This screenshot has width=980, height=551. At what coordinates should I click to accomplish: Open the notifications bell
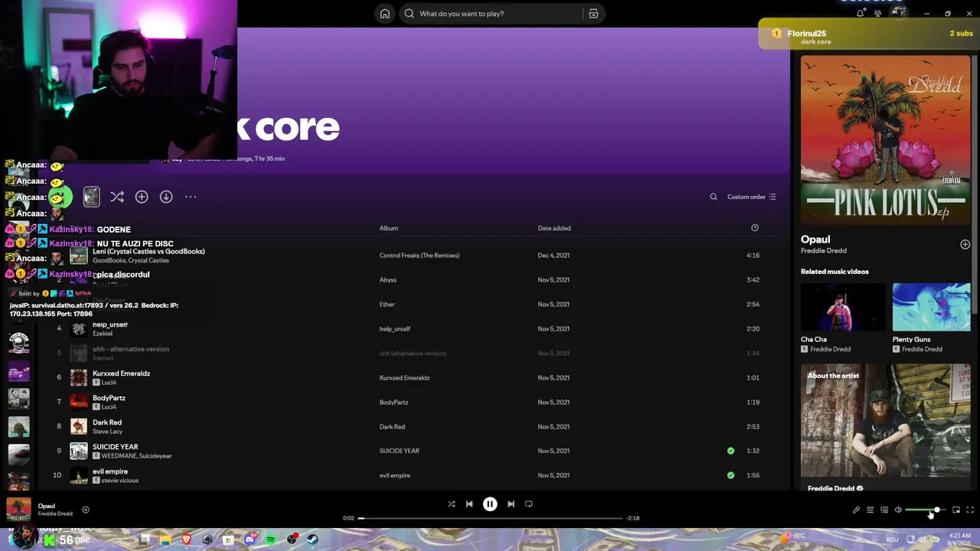click(860, 13)
